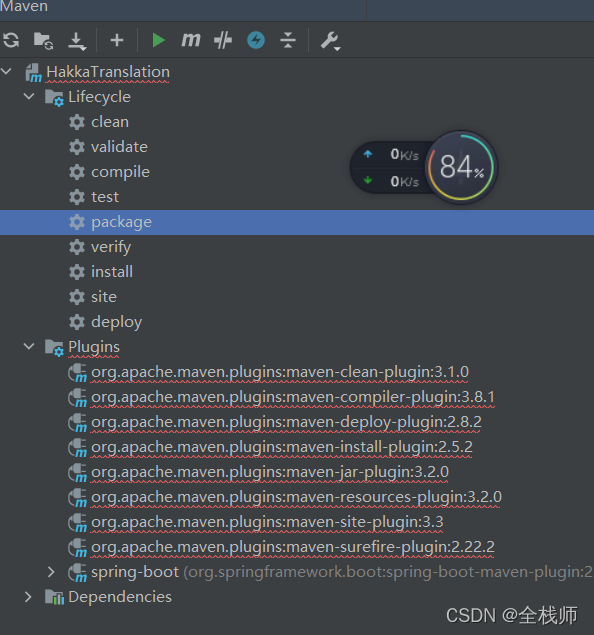Run Maven build with green play icon

[x=158, y=40]
